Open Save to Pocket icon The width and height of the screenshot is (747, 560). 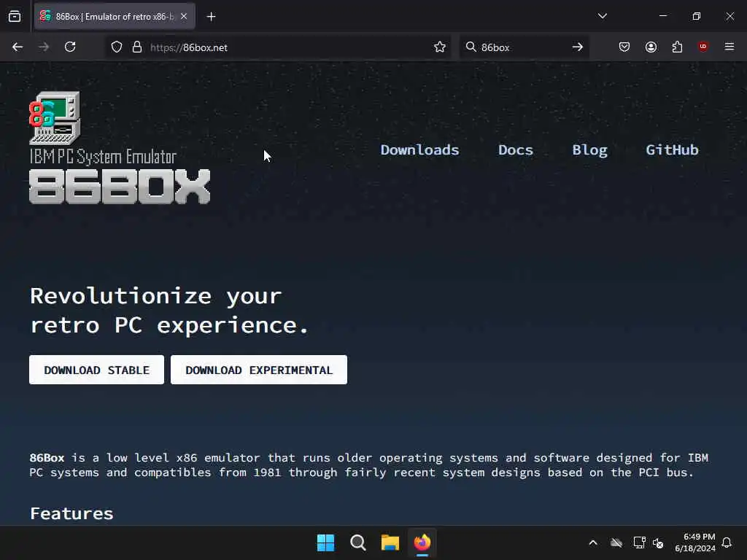(624, 47)
